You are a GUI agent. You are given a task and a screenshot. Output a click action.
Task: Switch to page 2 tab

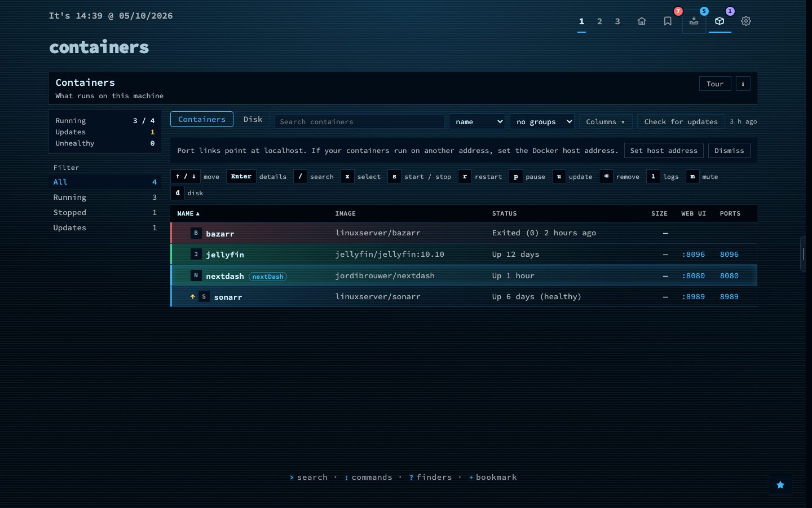point(599,21)
